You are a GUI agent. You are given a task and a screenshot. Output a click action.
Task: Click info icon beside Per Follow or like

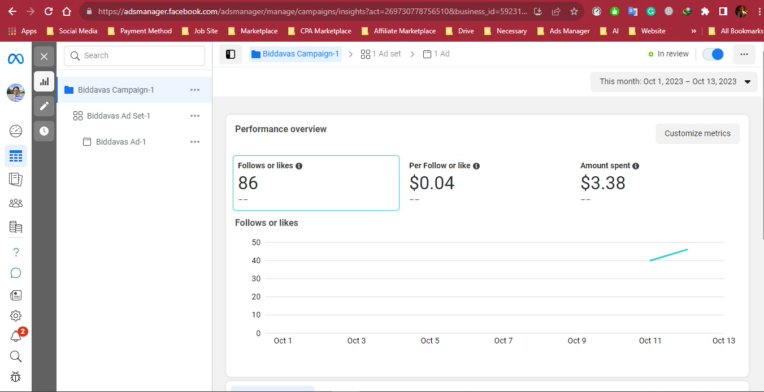(477, 166)
